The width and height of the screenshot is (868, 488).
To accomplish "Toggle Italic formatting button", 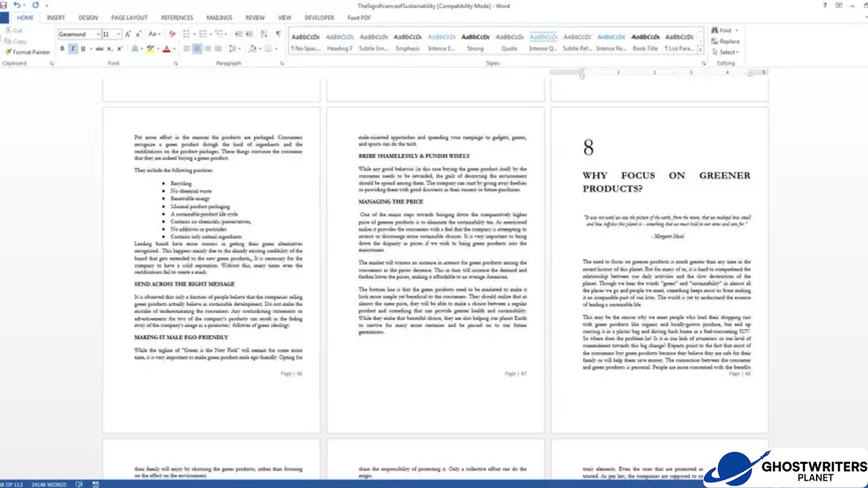I will 72,49.
